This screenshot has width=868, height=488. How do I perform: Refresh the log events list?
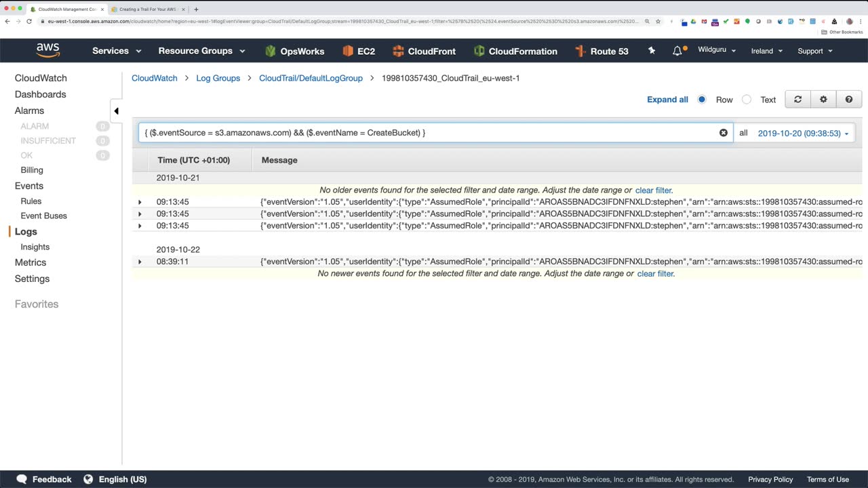coord(797,100)
